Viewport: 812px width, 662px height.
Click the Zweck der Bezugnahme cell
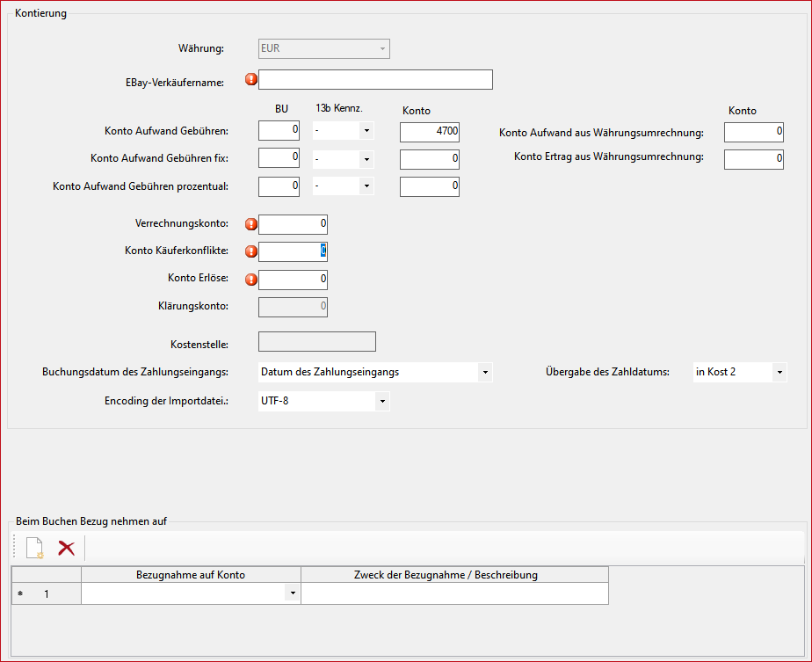click(x=453, y=594)
